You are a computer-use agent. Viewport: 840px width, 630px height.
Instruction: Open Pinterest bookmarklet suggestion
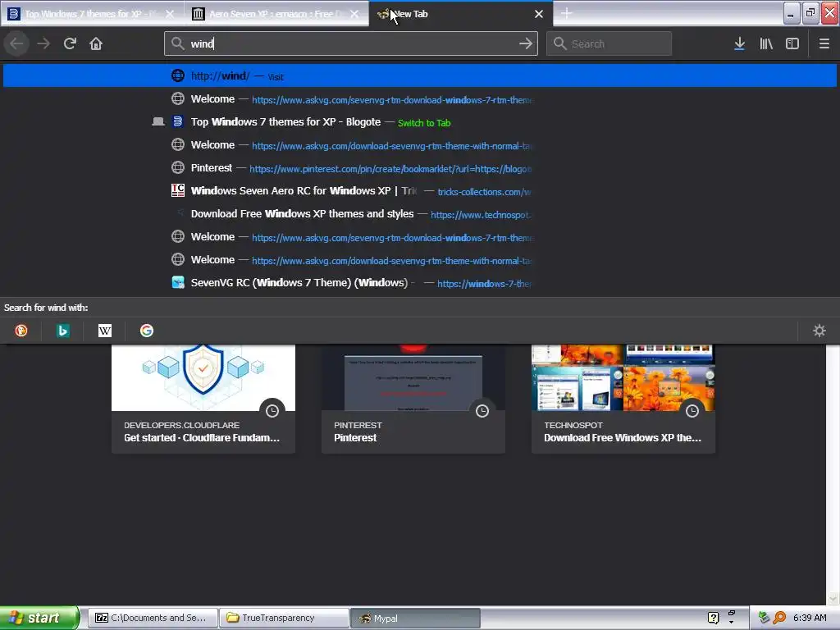tap(420, 168)
